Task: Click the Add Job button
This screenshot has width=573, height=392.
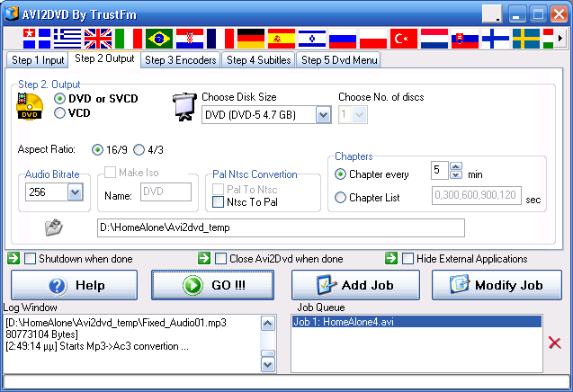Action: [x=356, y=285]
